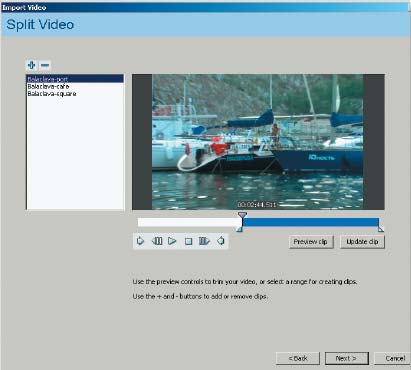Click the video preview image of boats
Screen dimensions: 411x370
[x=257, y=142]
